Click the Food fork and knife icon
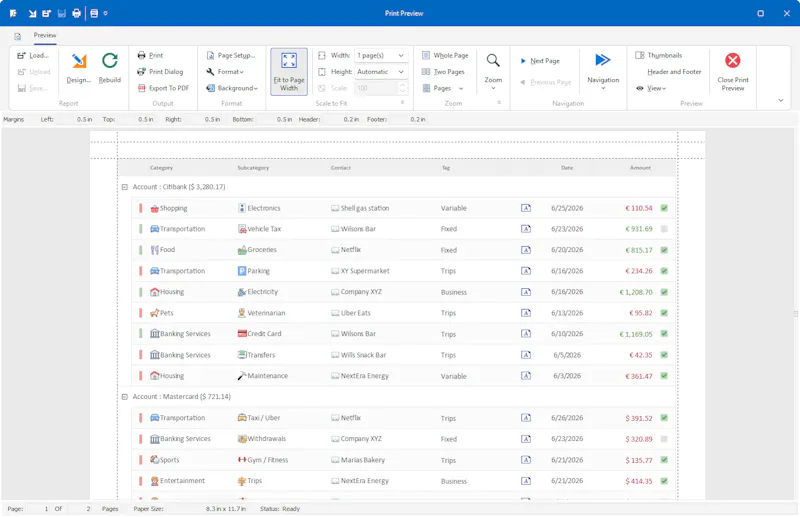 [x=155, y=250]
